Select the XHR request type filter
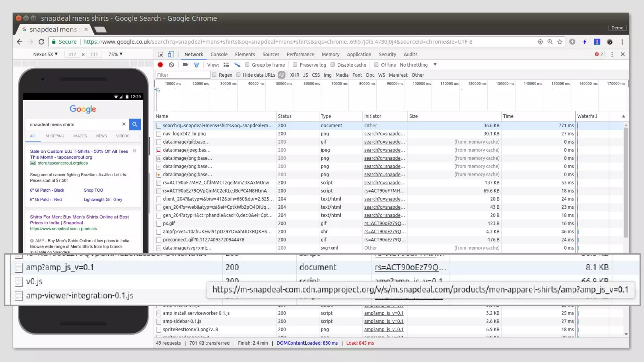This screenshot has height=362, width=644. 294,75
